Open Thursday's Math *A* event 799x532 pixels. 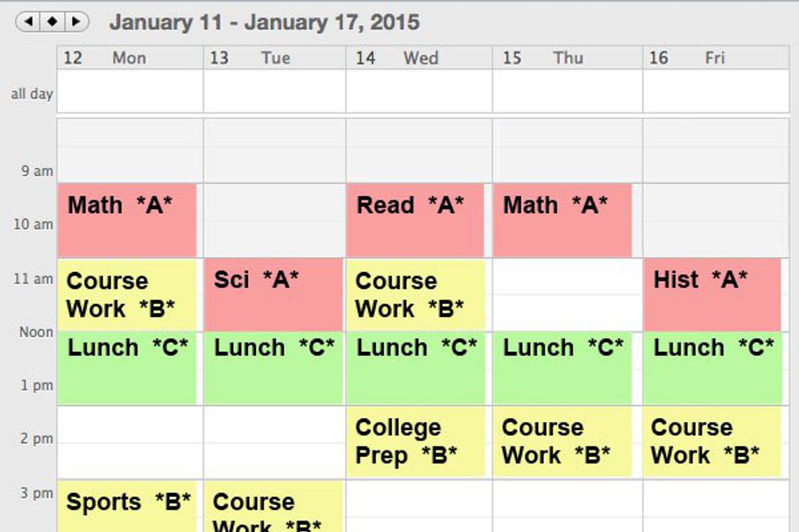[562, 220]
